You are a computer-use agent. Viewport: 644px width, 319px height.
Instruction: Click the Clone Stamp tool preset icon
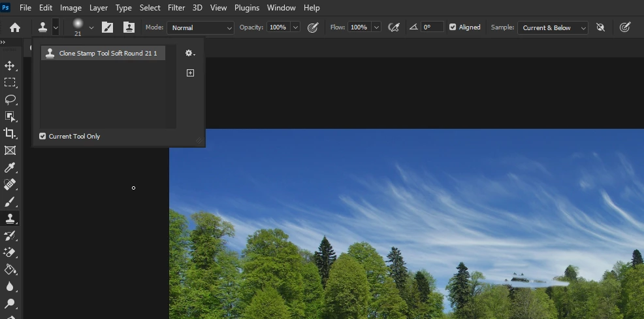click(x=42, y=27)
